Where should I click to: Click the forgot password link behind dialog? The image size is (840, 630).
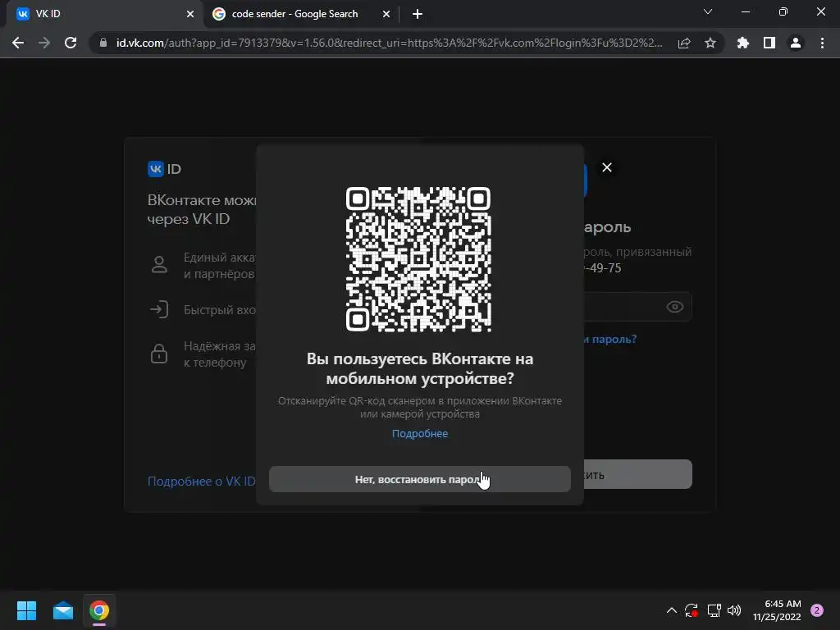(x=610, y=339)
